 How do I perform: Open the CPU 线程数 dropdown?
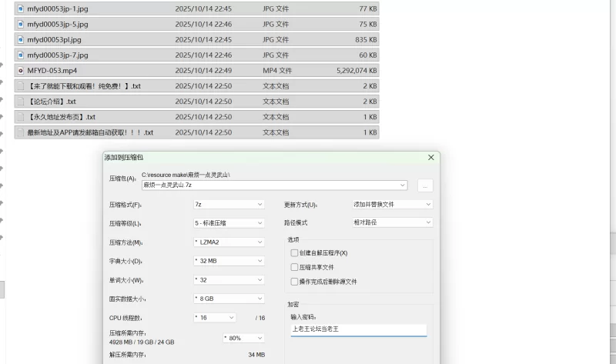tap(215, 317)
